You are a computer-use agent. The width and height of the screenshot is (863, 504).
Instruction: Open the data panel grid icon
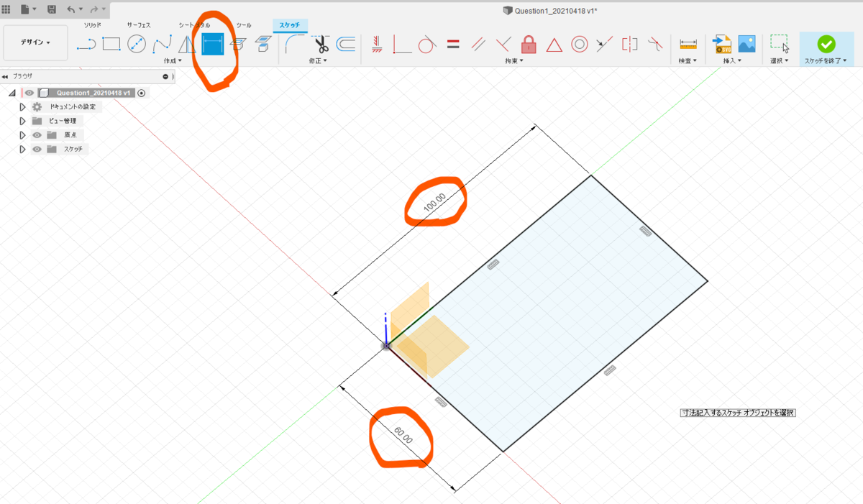point(6,9)
